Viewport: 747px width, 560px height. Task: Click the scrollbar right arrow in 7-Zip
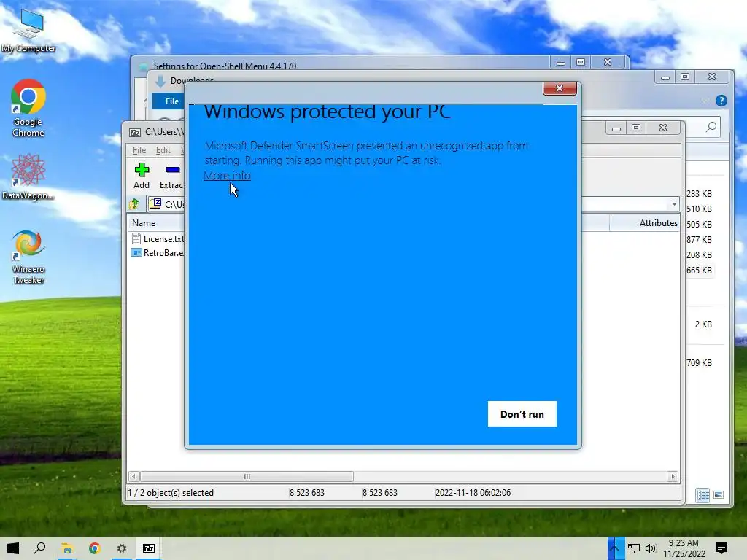tap(673, 476)
